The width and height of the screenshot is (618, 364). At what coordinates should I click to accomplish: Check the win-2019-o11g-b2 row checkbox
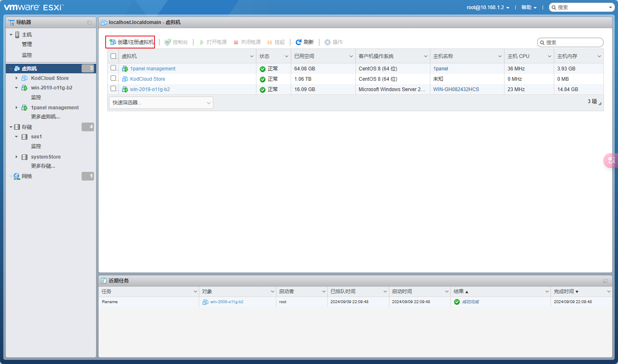point(113,89)
